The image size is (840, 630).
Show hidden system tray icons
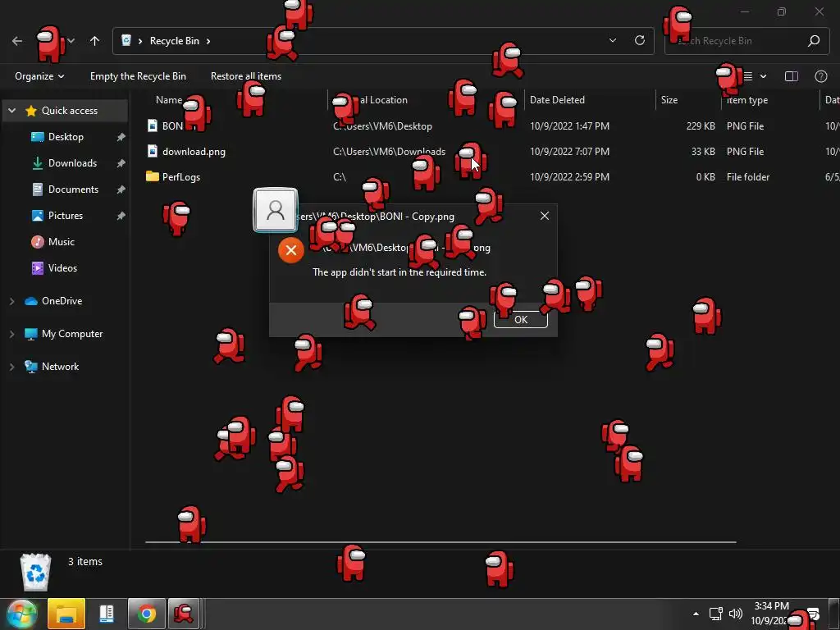point(696,614)
